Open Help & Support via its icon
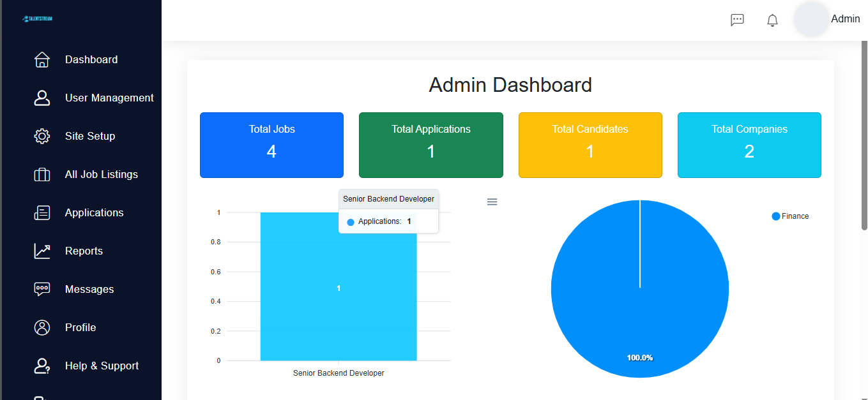 (42, 366)
